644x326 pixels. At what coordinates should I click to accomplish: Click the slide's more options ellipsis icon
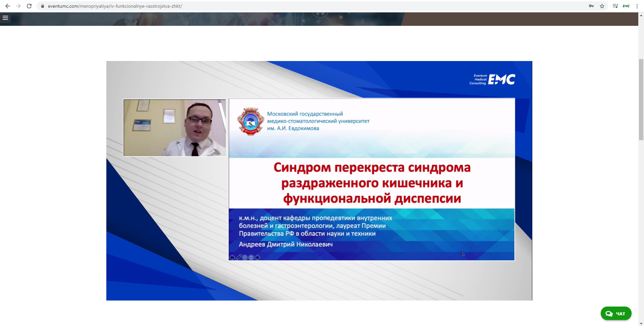point(251,257)
